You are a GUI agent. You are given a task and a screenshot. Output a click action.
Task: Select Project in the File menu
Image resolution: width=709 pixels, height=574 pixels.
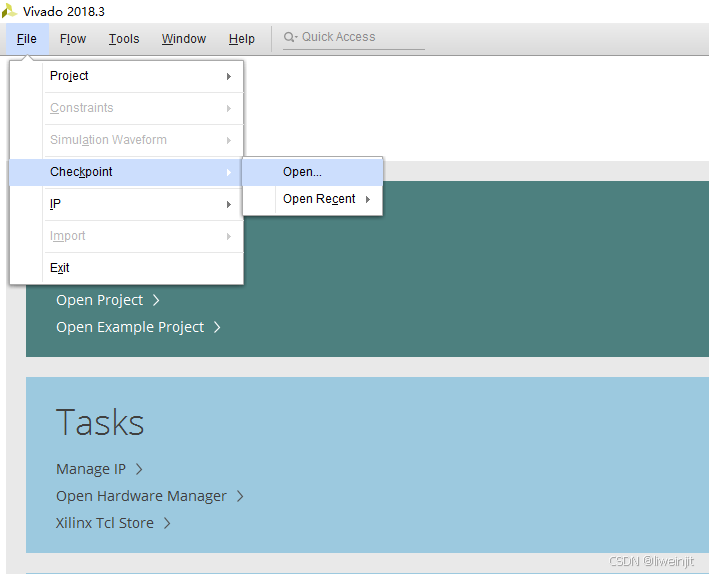coord(127,76)
